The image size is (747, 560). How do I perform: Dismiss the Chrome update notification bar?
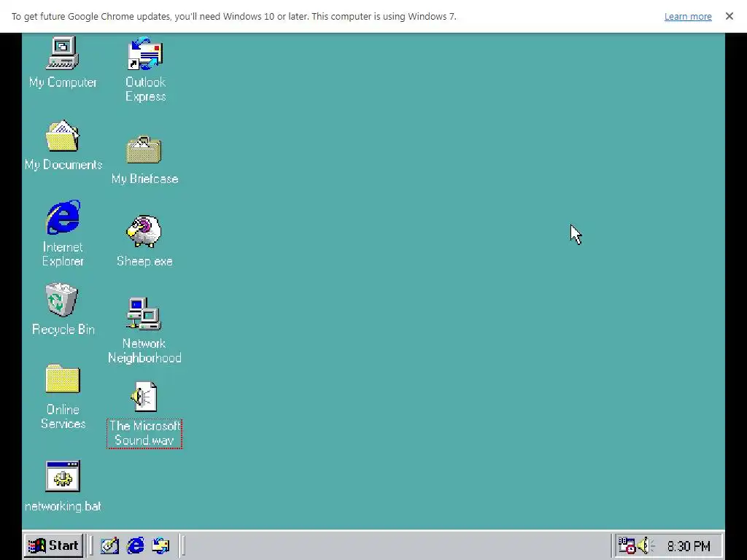[729, 16]
